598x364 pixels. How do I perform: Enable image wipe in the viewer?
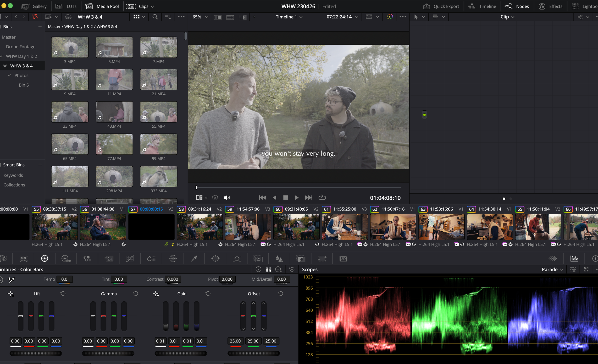218,17
